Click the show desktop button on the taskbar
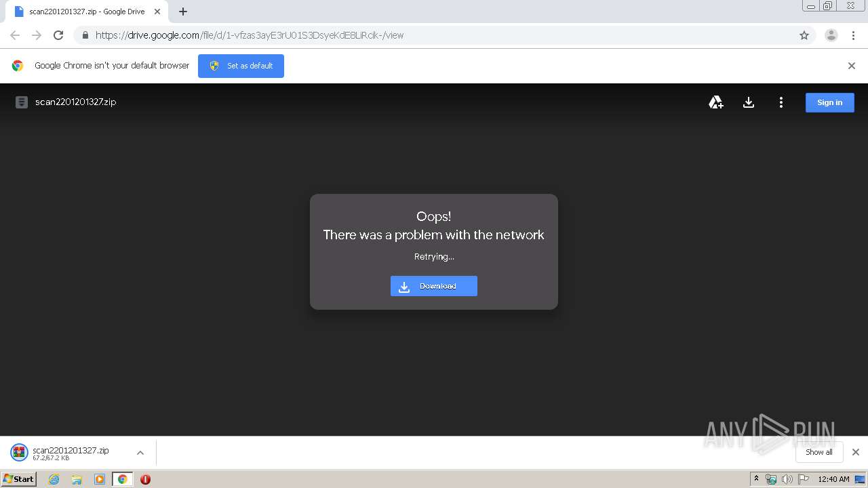Image resolution: width=868 pixels, height=488 pixels. tap(861, 479)
